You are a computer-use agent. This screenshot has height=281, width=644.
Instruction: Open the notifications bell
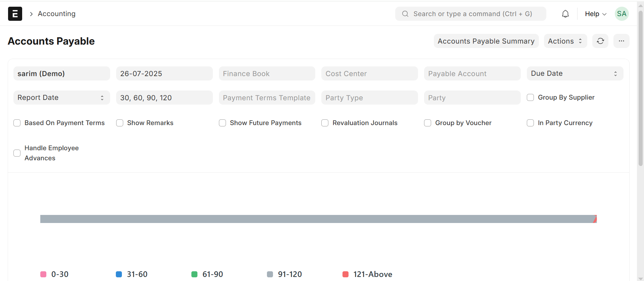tap(565, 14)
